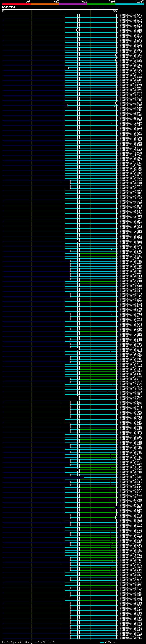
Task: Select UniRef100_Q8RW70 label
Action: pyautogui.click(x=131, y=35)
